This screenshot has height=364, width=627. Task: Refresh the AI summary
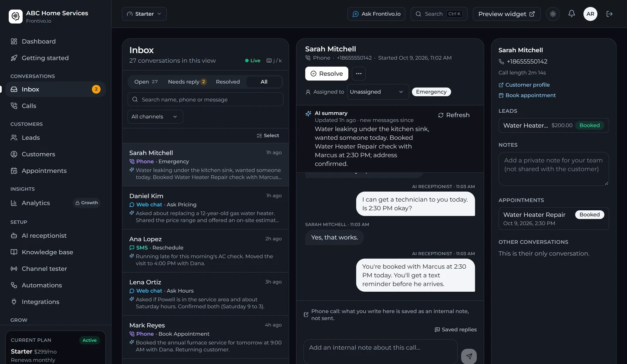[x=454, y=115]
